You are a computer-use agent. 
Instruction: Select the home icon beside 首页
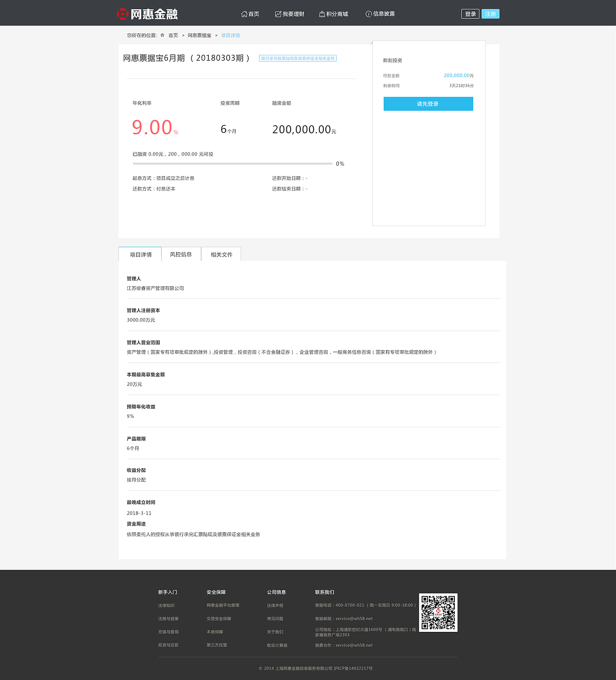tap(243, 13)
